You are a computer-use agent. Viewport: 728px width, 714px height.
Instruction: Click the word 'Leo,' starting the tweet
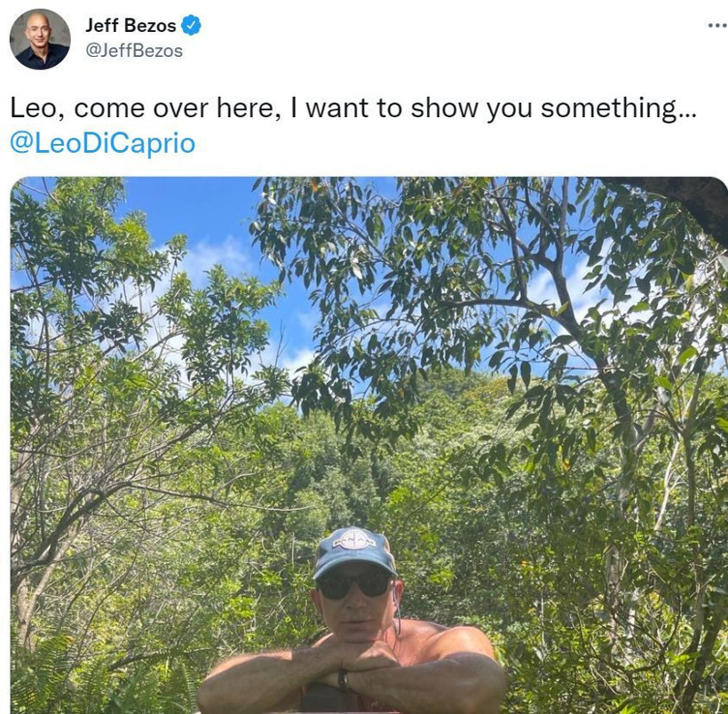[37, 108]
